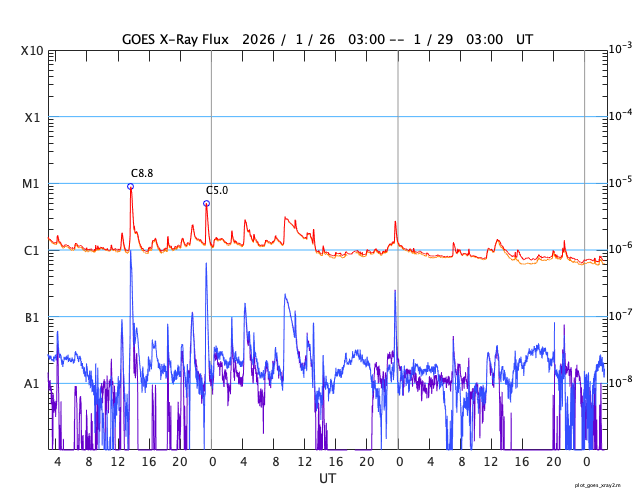Image resolution: width=640 pixels, height=500 pixels.
Task: Select the C8.8 flare label text
Action: (142, 173)
